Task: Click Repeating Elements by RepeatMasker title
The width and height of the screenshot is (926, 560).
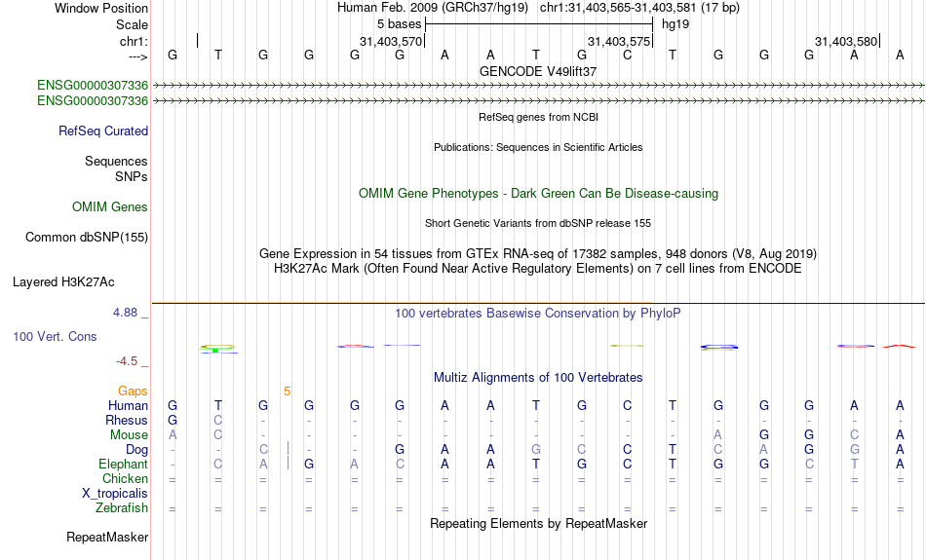Action: pyautogui.click(x=538, y=523)
